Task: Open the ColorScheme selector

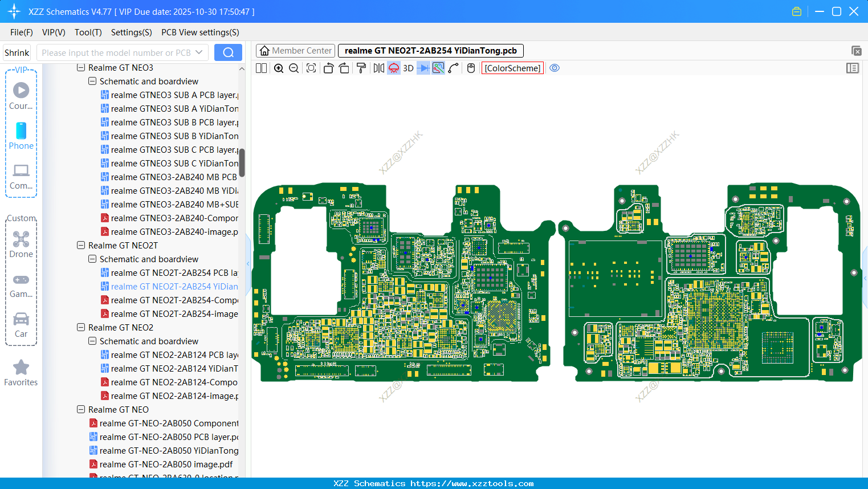Action: (512, 68)
